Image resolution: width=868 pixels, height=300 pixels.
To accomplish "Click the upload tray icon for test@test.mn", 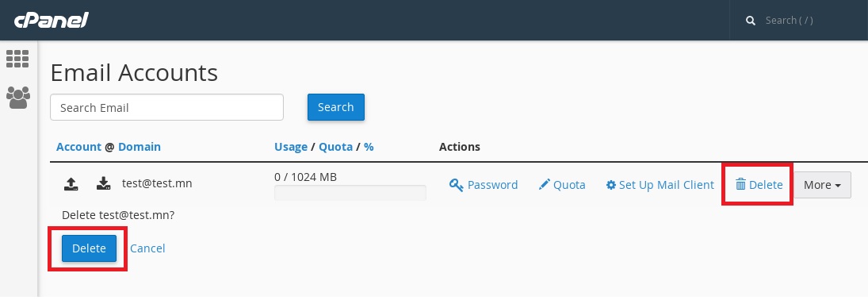I will pos(71,183).
